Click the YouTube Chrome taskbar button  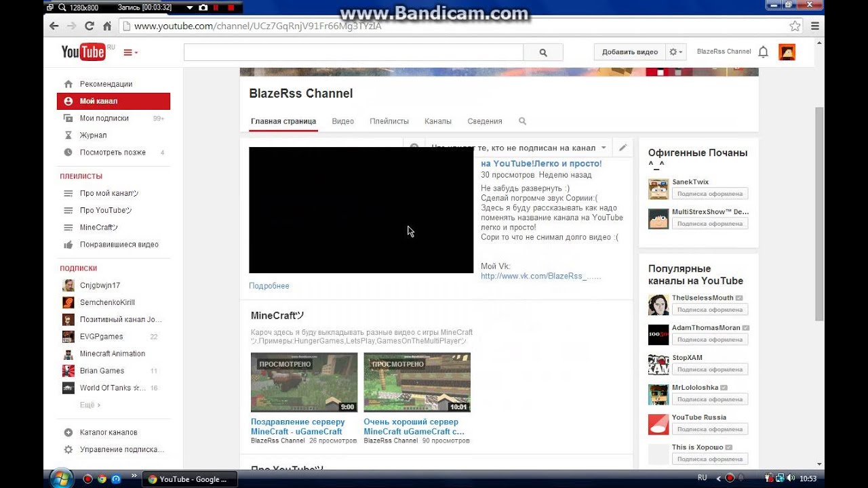190,479
